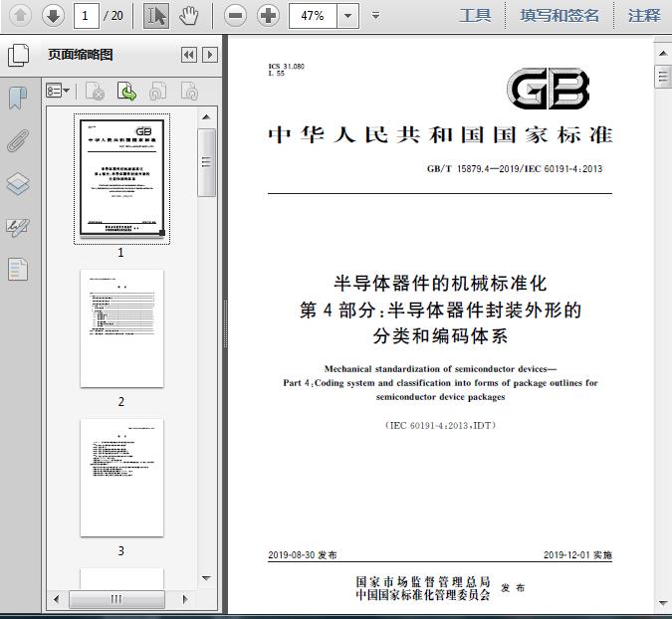
Task: Zoom out with the minus button
Action: tap(235, 16)
